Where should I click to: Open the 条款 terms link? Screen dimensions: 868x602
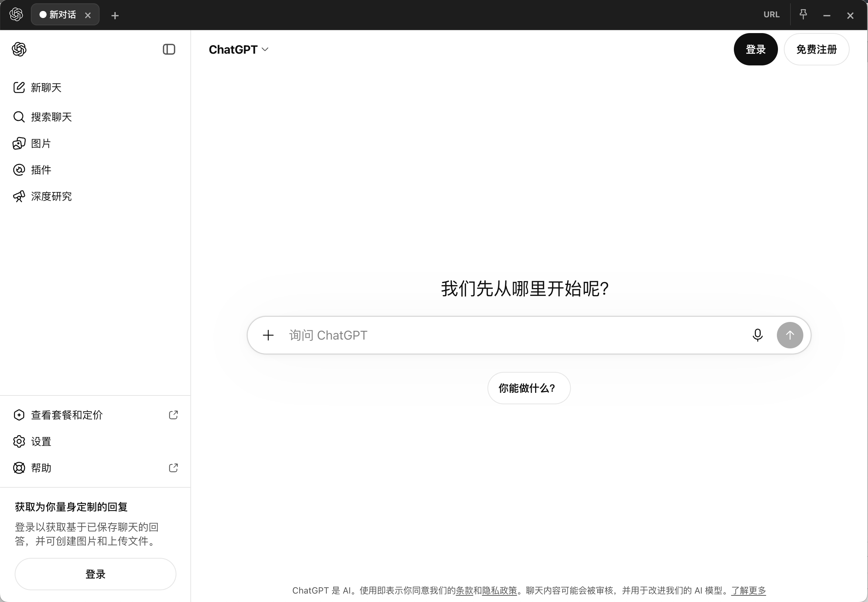pyautogui.click(x=464, y=590)
